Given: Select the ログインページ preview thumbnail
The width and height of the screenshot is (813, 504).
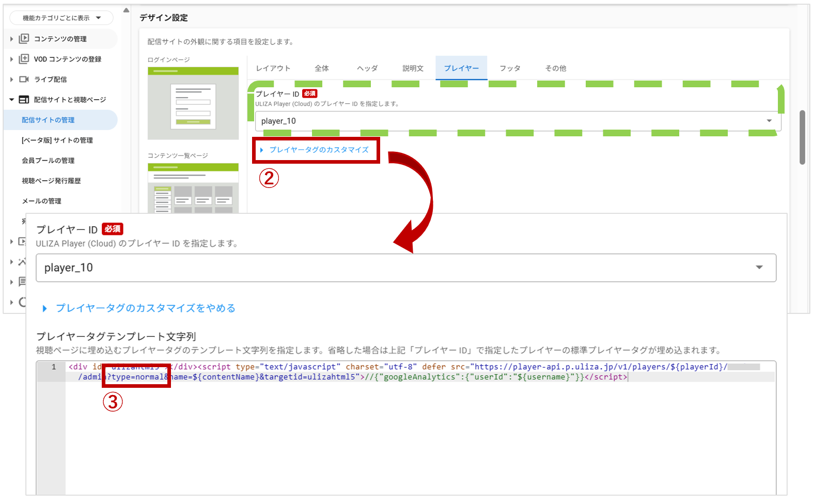Looking at the screenshot, I should click(193, 103).
